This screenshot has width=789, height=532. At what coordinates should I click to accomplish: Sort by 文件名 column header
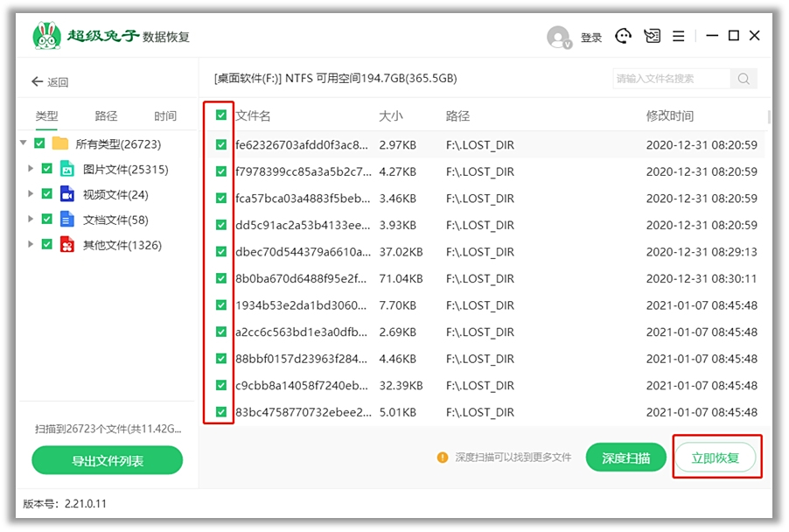(x=253, y=116)
